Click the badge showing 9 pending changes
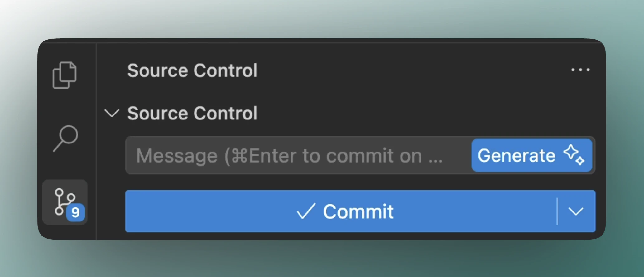644x277 pixels. [x=76, y=213]
